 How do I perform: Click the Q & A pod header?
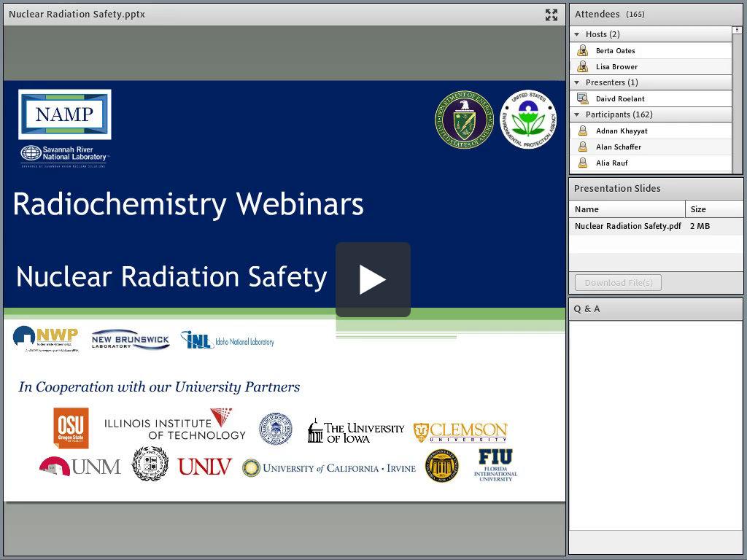656,309
